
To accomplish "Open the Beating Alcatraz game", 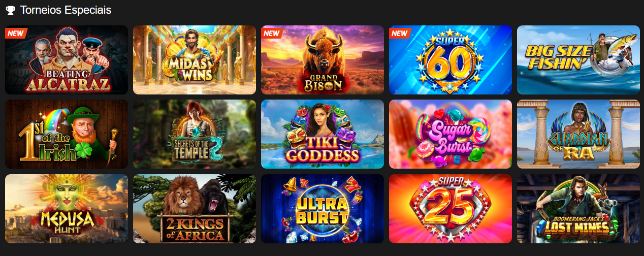I will pyautogui.click(x=67, y=60).
